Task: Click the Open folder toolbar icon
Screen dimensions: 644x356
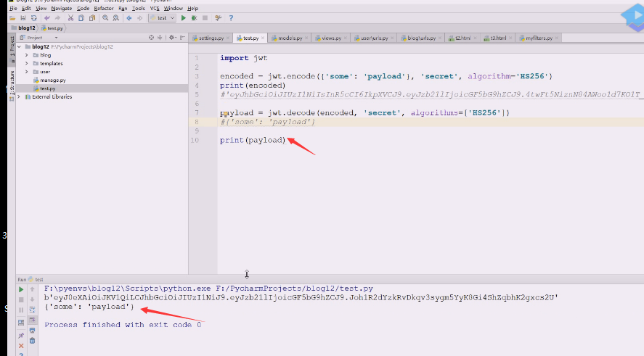Action: 13,18
